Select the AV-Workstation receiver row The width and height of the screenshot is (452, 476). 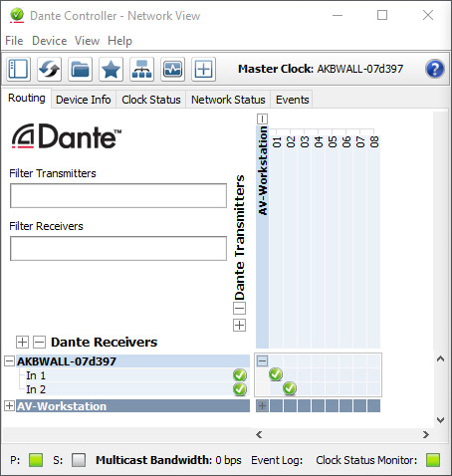133,406
